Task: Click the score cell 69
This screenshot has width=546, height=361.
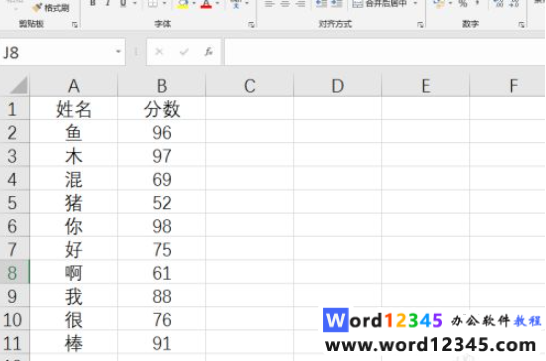Action: pos(162,179)
